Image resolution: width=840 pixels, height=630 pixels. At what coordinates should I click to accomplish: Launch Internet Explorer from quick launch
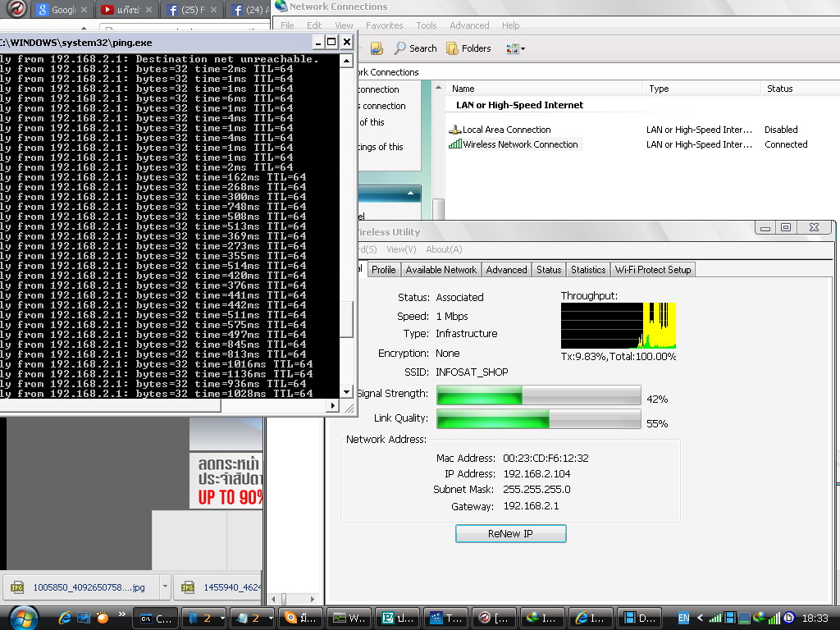pyautogui.click(x=65, y=618)
